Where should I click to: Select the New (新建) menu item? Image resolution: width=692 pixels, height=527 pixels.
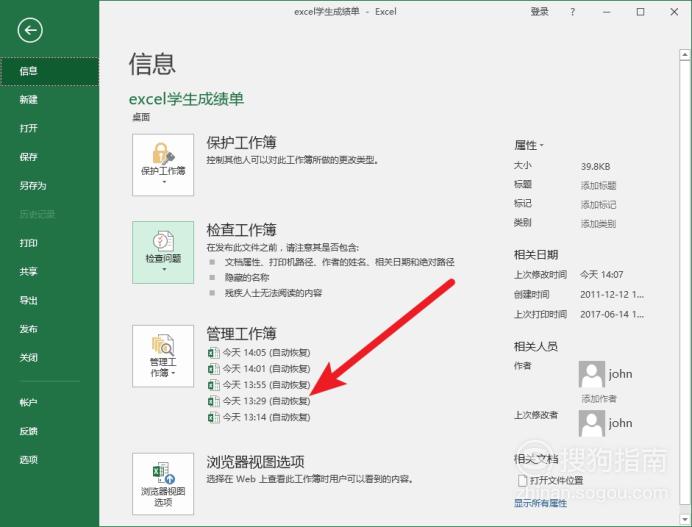pos(49,100)
